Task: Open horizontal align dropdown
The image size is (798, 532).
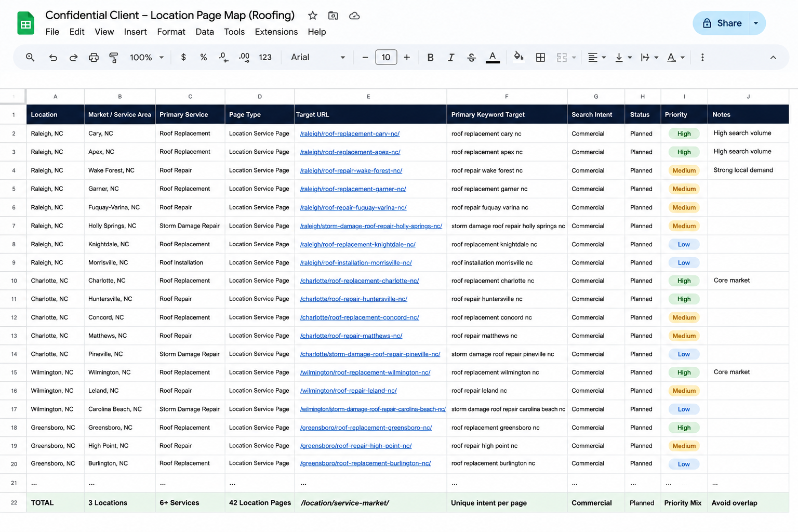Action: (x=596, y=57)
